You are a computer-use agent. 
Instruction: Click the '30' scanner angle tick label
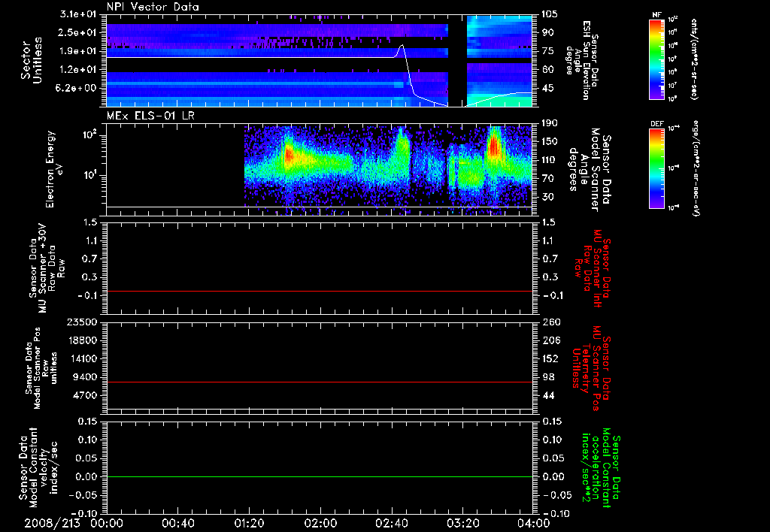pyautogui.click(x=548, y=198)
